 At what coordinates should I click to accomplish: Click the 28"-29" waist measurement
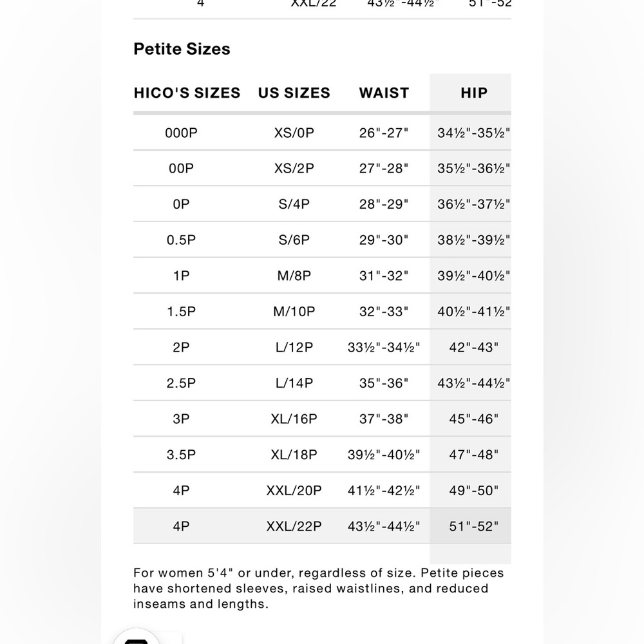(384, 204)
